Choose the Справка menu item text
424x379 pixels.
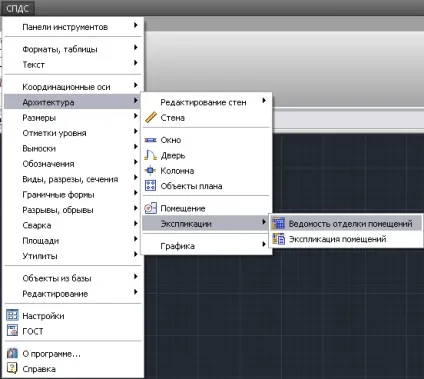coord(39,369)
